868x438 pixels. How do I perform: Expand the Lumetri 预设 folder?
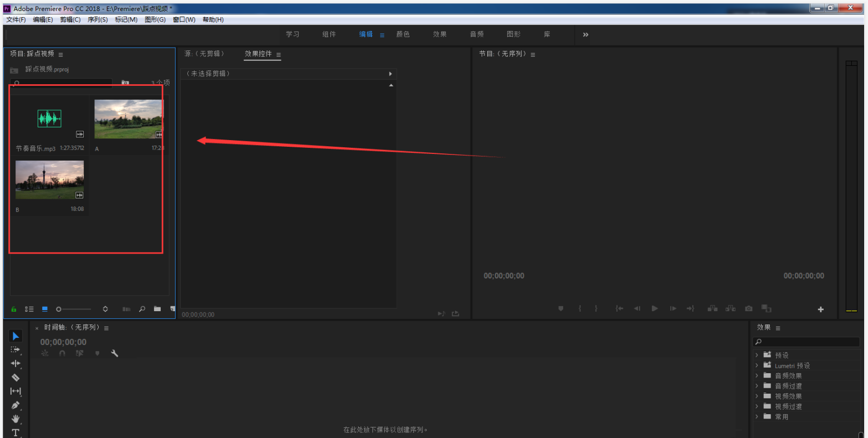pyautogui.click(x=757, y=365)
